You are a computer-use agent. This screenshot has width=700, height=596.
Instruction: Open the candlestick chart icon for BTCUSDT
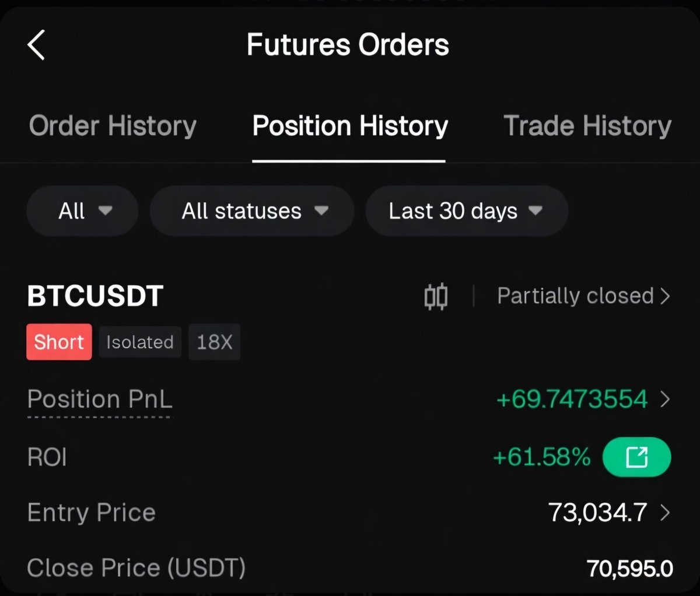(x=436, y=296)
